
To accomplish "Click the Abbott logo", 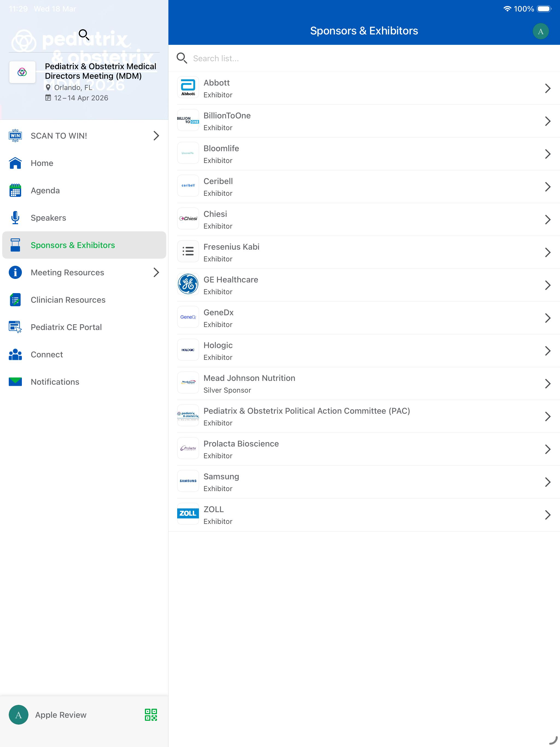I will pyautogui.click(x=188, y=87).
